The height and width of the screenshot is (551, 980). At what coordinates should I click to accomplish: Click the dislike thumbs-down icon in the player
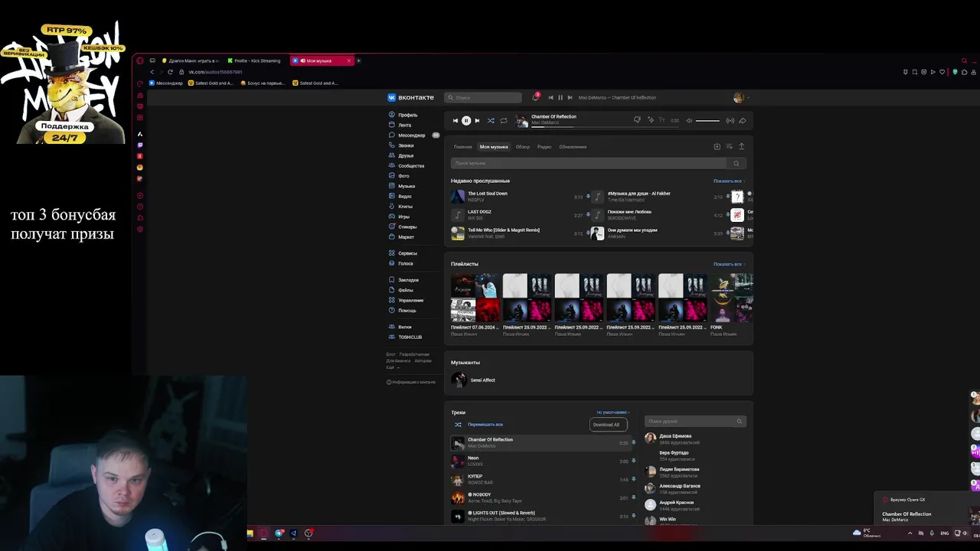pos(637,119)
